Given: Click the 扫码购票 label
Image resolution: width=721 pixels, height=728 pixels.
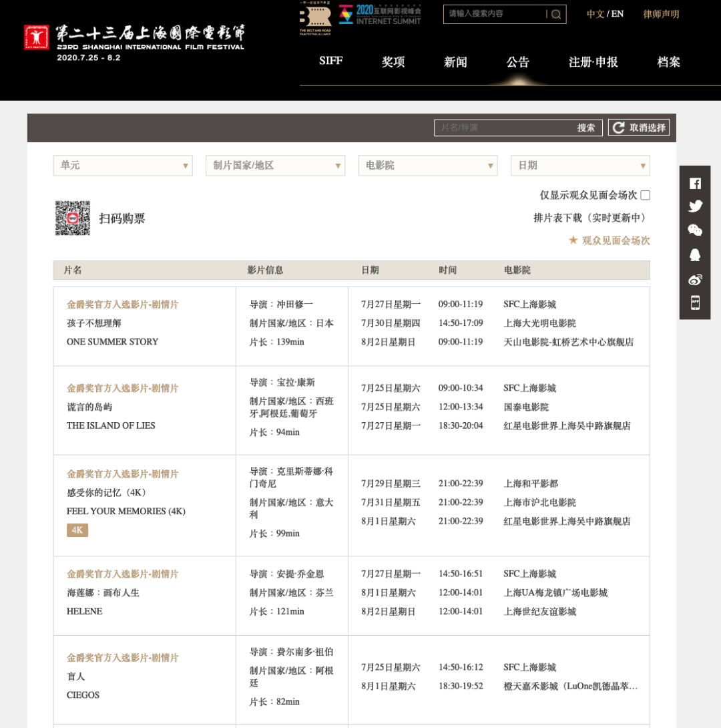Looking at the screenshot, I should (x=122, y=218).
